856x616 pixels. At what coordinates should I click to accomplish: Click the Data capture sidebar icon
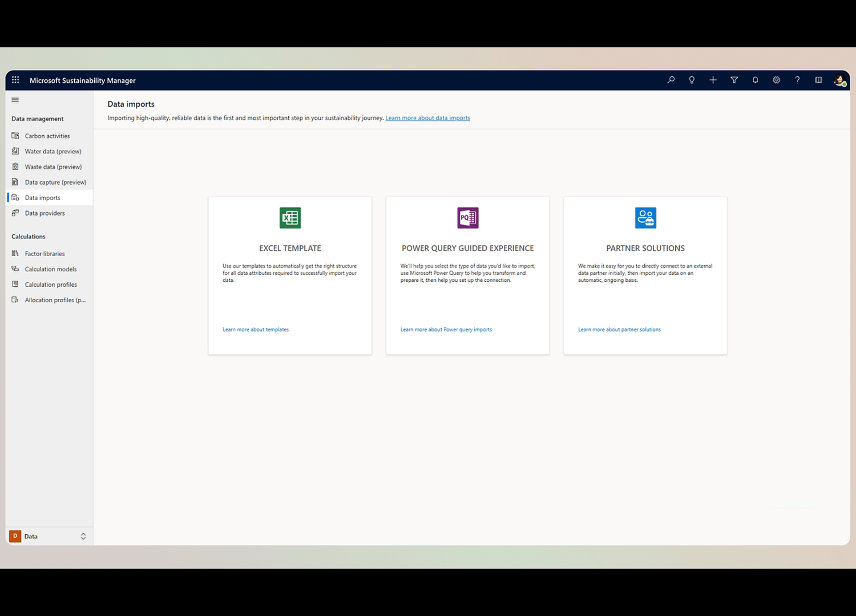point(15,182)
